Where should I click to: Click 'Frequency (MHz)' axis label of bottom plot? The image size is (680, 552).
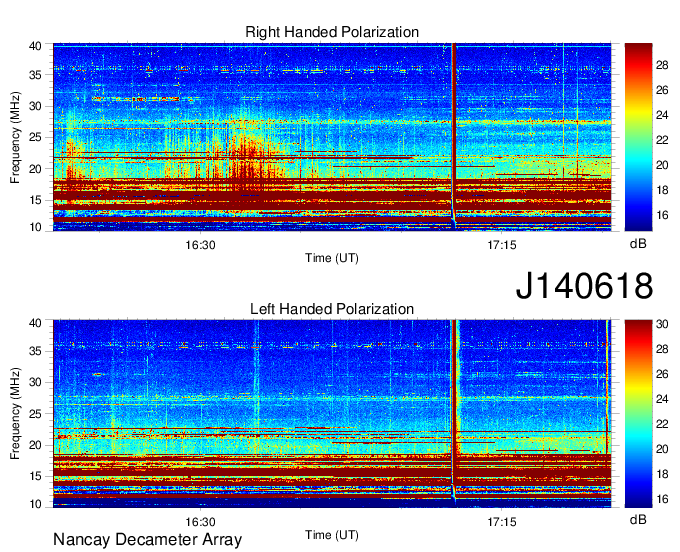click(x=15, y=414)
